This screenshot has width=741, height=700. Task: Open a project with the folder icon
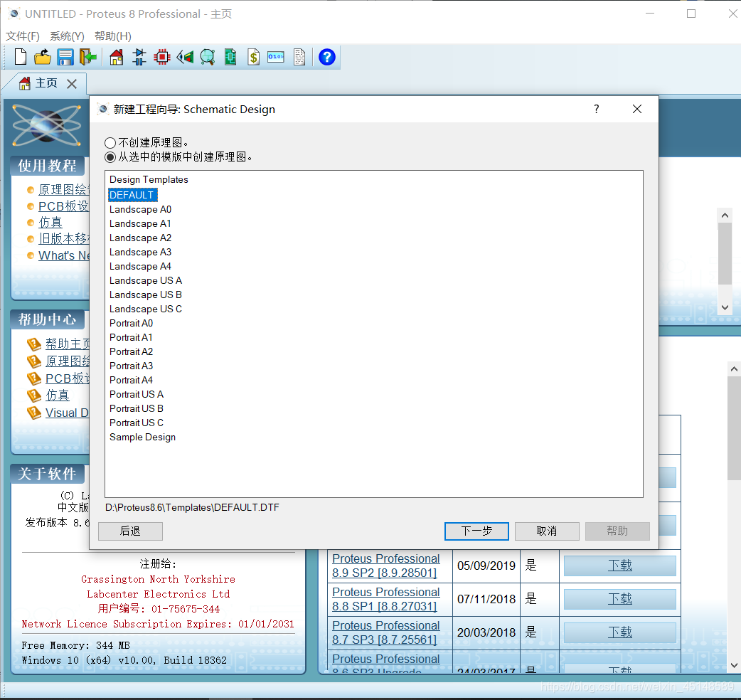[x=43, y=57]
